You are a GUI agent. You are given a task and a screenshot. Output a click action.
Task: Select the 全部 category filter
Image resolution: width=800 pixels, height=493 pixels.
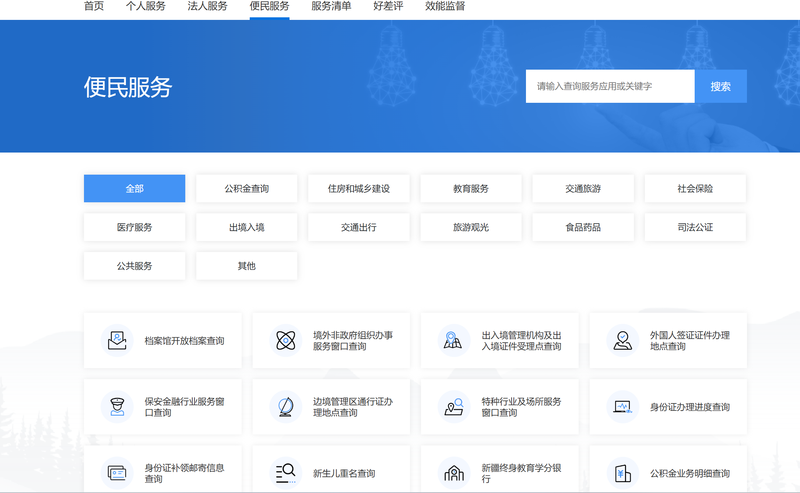[x=134, y=188]
